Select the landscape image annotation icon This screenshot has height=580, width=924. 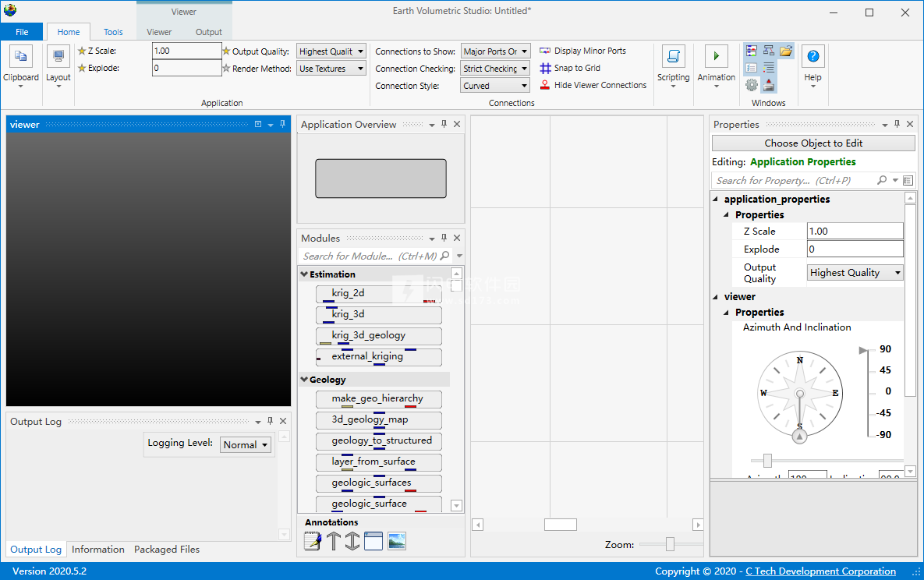[397, 541]
